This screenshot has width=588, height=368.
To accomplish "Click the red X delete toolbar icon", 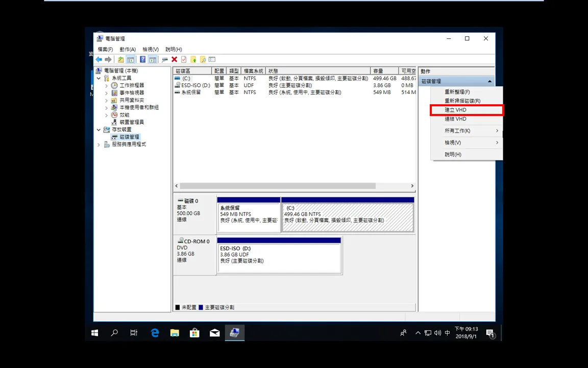I will coord(175,59).
